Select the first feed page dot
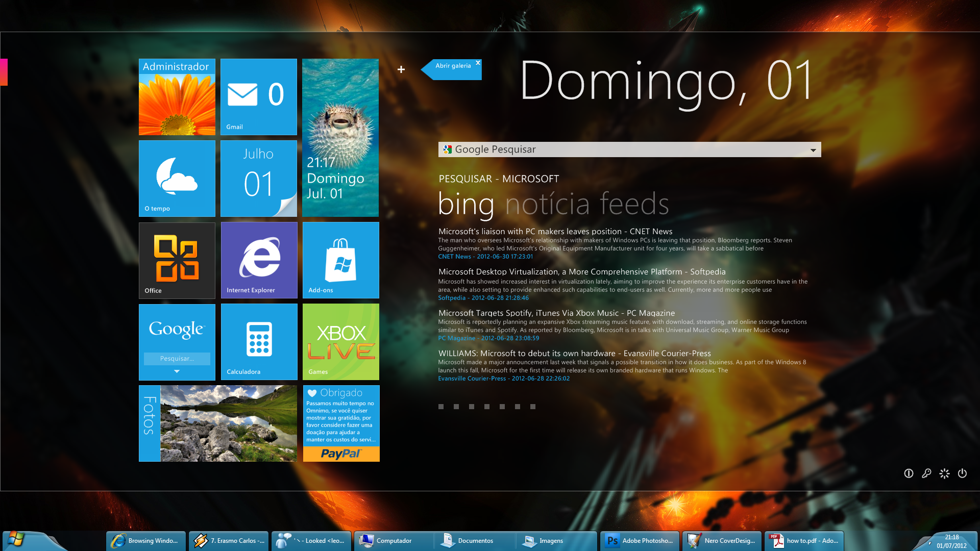980x551 pixels. (x=441, y=407)
